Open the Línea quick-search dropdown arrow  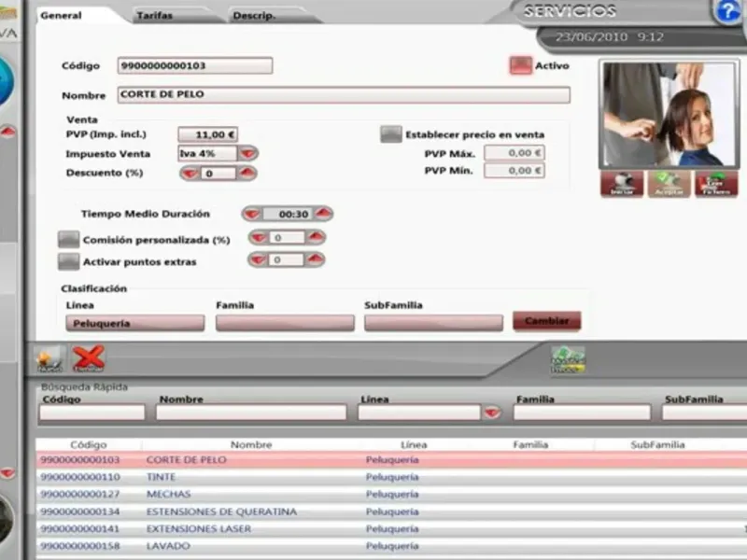click(x=492, y=413)
